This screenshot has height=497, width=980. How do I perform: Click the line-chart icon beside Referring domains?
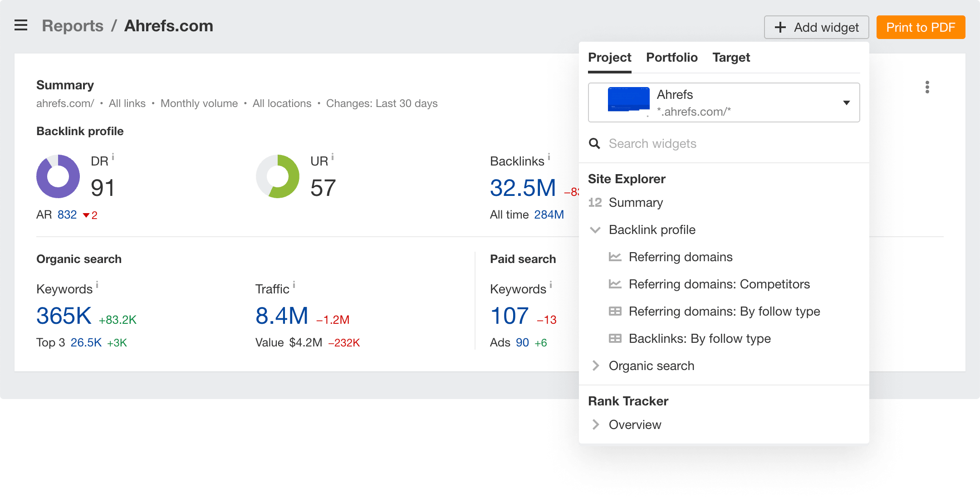point(615,257)
